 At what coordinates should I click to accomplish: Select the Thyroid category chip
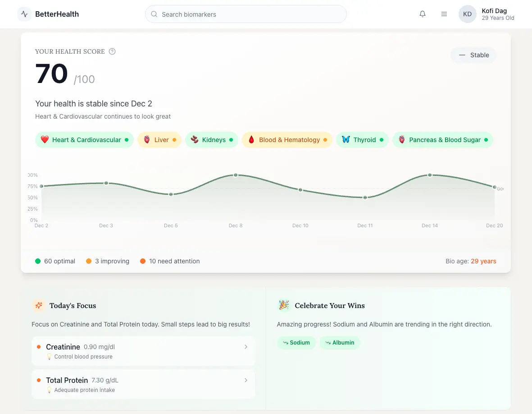[x=362, y=140]
